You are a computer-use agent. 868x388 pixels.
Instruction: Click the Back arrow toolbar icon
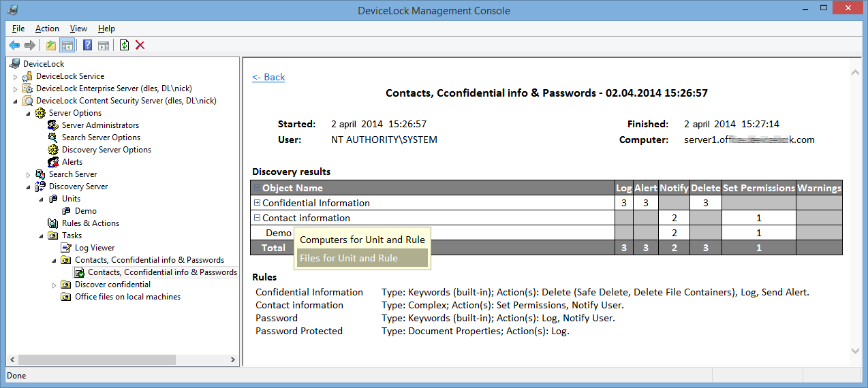[14, 46]
